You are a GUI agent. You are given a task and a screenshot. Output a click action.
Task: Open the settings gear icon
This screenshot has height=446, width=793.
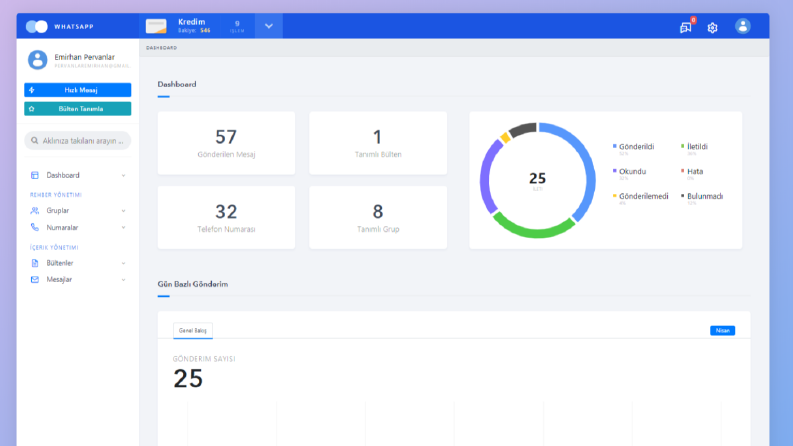712,27
